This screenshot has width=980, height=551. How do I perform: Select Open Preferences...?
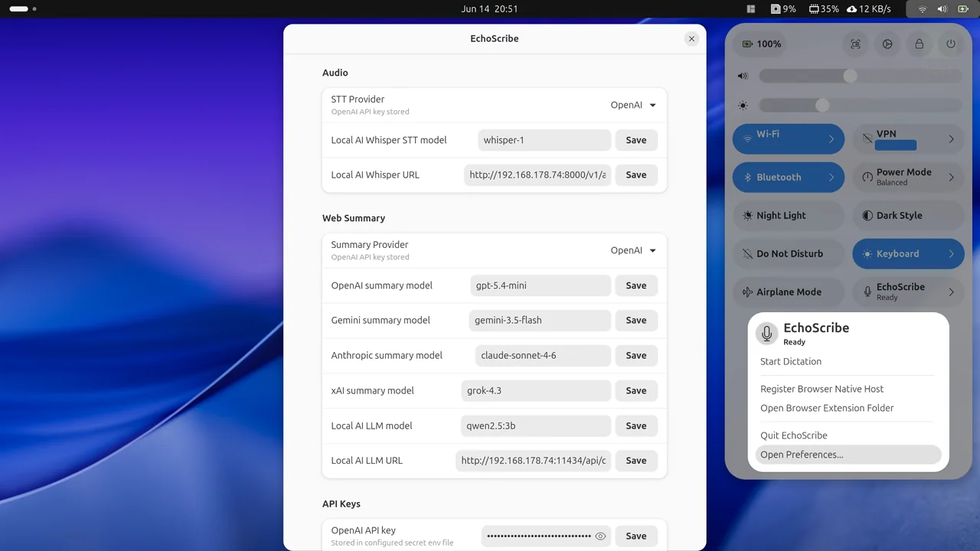click(x=848, y=455)
